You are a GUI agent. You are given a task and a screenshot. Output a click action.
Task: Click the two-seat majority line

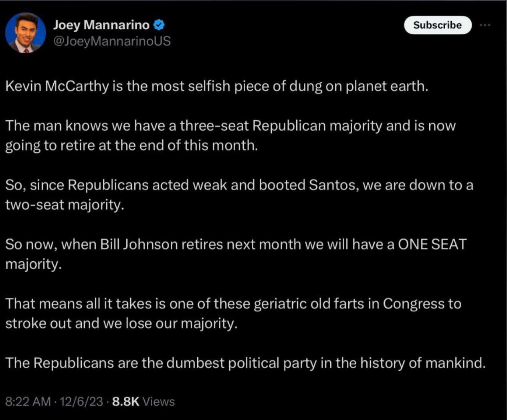pyautogui.click(x=65, y=205)
